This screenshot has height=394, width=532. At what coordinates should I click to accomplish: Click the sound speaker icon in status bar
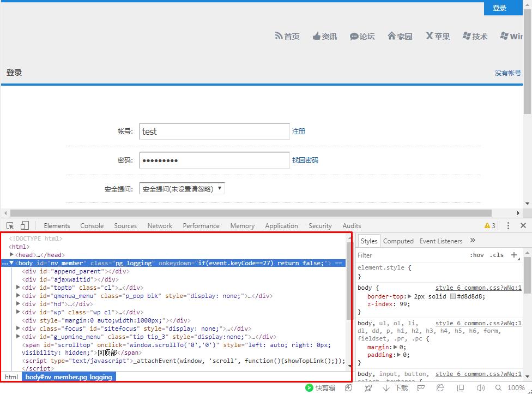coord(480,388)
